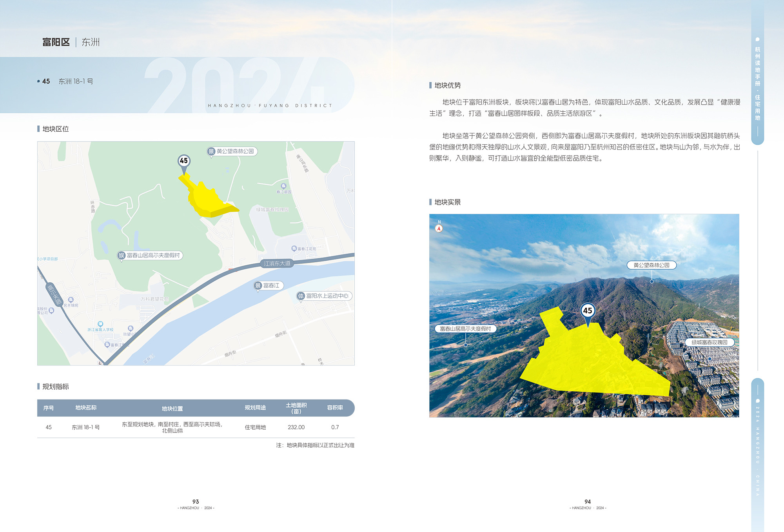Click the 土地面积（亩） table header
Viewport: 784px width, 532px height.
pyautogui.click(x=296, y=408)
